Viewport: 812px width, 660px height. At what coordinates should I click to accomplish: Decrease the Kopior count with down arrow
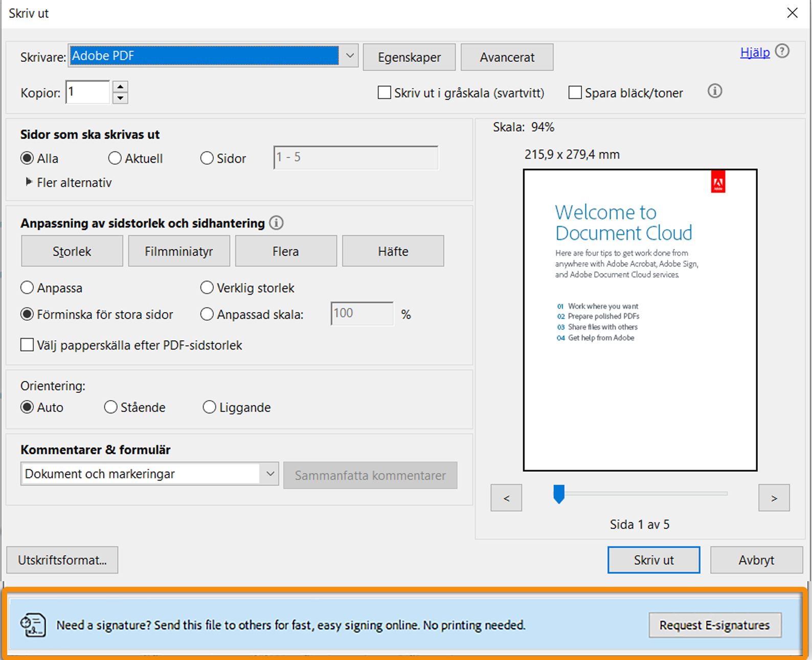tap(120, 98)
